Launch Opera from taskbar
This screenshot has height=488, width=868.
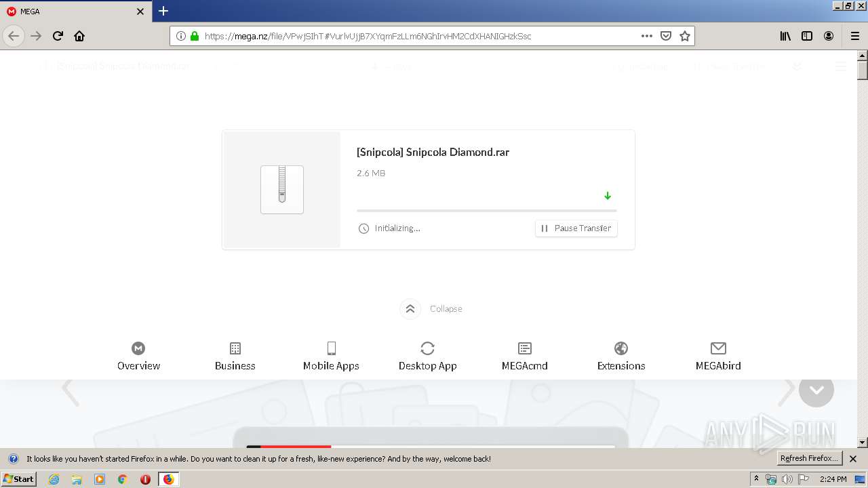point(145,479)
